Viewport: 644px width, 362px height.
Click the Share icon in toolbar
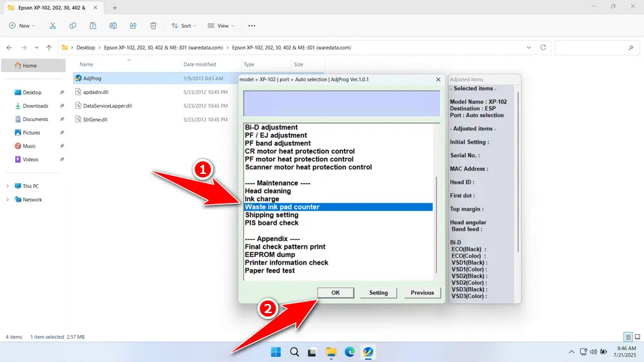[133, 26]
